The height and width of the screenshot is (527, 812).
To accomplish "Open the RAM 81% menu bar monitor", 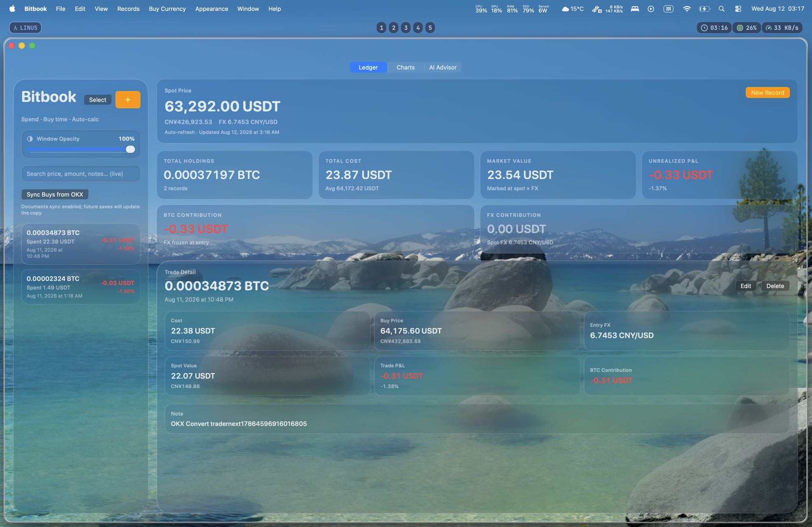I will tap(512, 9).
